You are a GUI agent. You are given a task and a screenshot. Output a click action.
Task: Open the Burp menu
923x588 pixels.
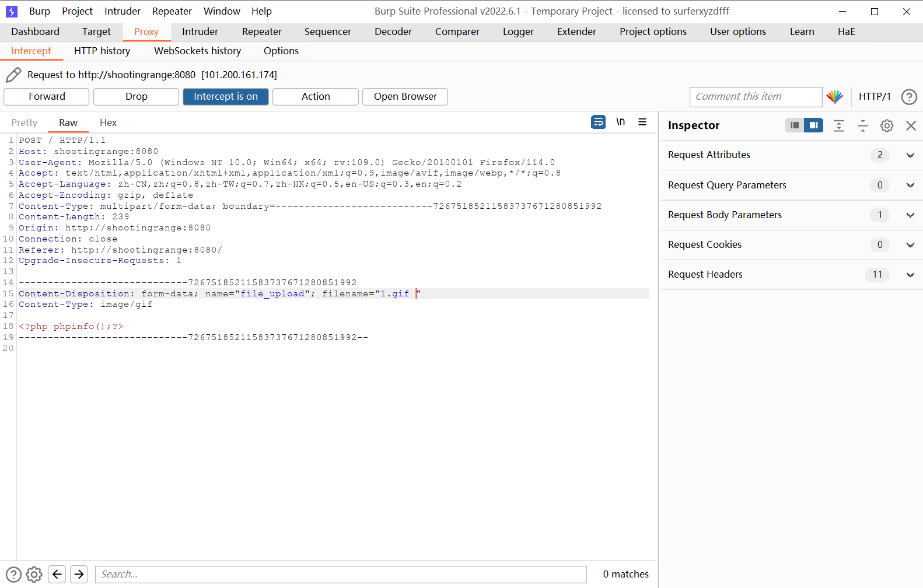(40, 11)
